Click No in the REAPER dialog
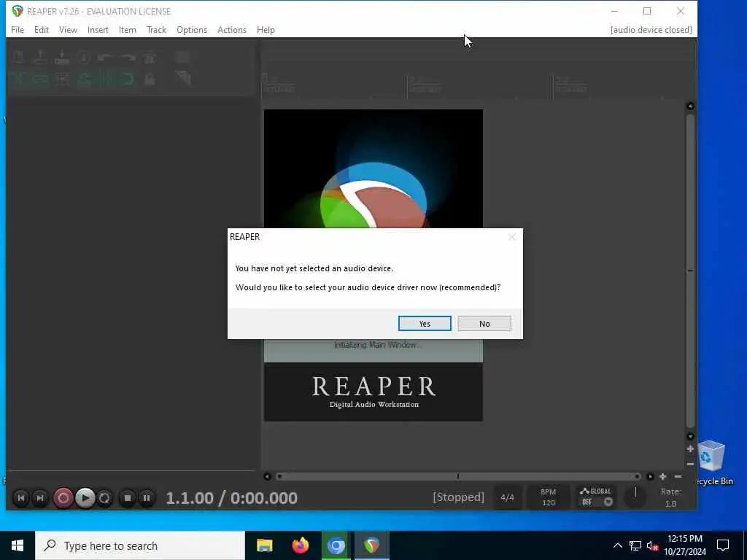 (x=484, y=323)
